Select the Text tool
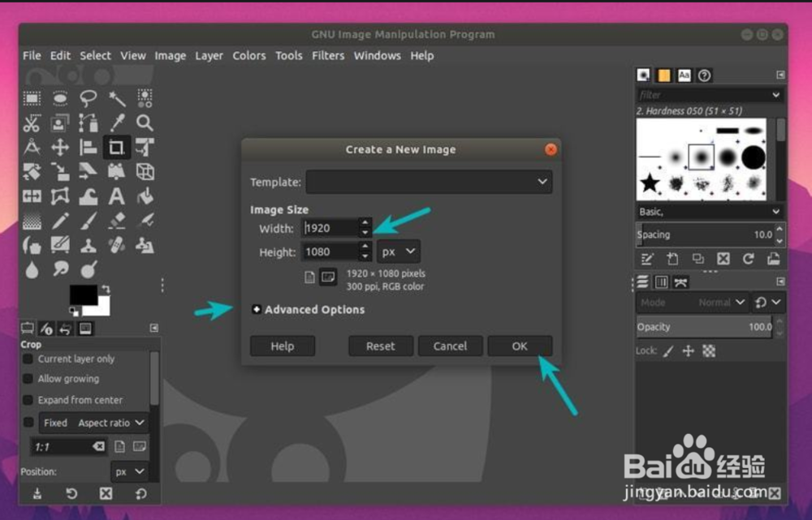 [x=117, y=196]
